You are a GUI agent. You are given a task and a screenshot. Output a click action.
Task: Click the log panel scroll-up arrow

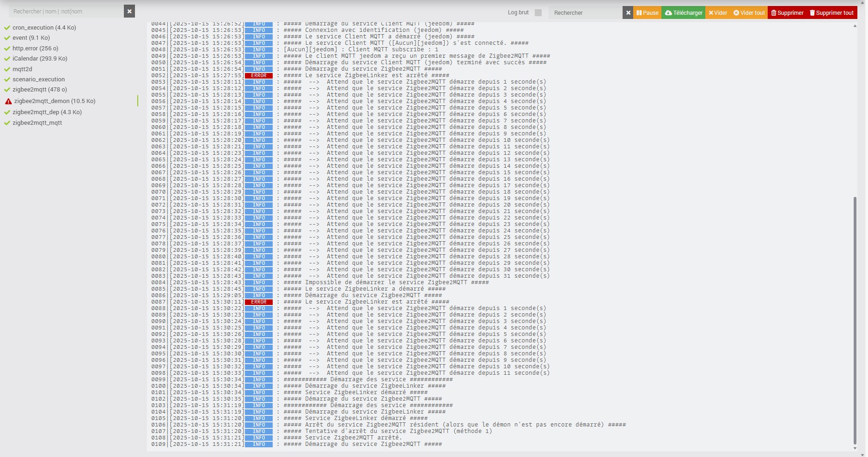[855, 26]
